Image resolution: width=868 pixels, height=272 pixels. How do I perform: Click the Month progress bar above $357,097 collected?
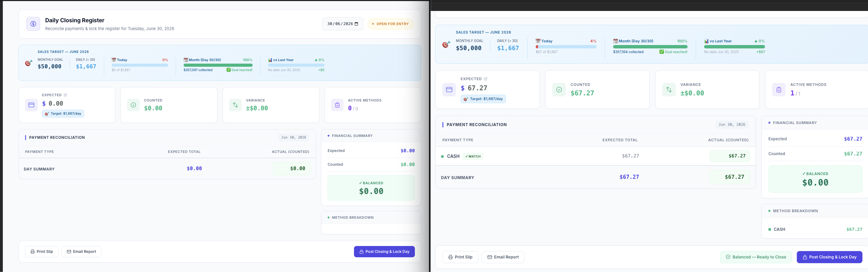click(218, 65)
